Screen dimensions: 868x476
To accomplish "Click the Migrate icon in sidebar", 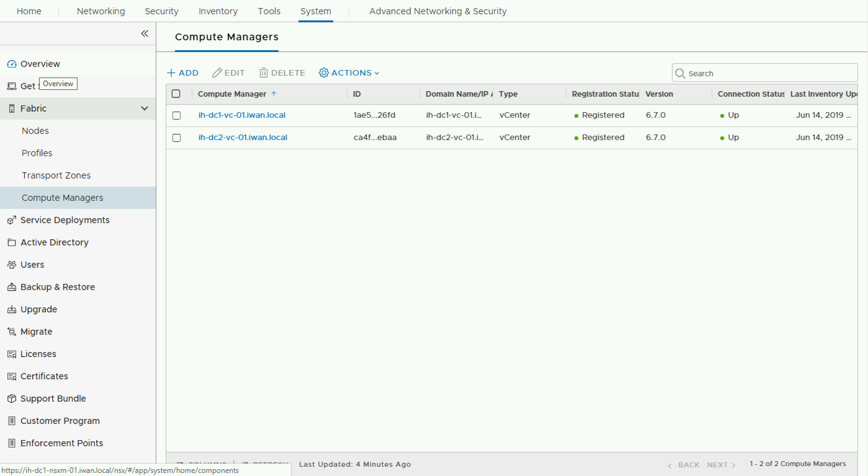I will (11, 332).
